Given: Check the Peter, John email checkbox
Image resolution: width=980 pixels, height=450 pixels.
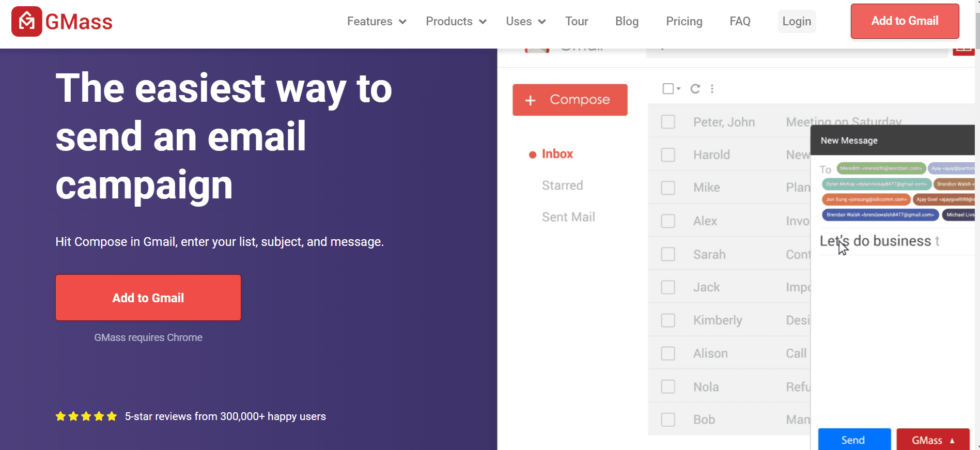Looking at the screenshot, I should [x=668, y=122].
